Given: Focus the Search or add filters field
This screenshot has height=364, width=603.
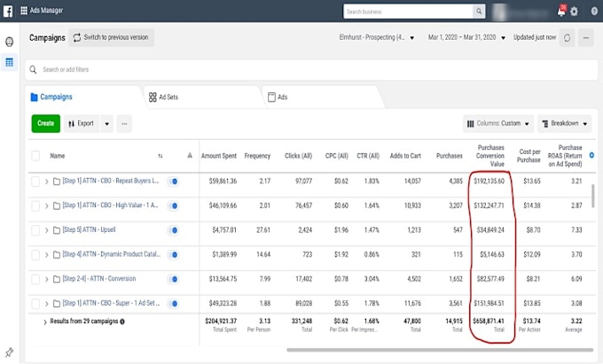Looking at the screenshot, I should [311, 69].
